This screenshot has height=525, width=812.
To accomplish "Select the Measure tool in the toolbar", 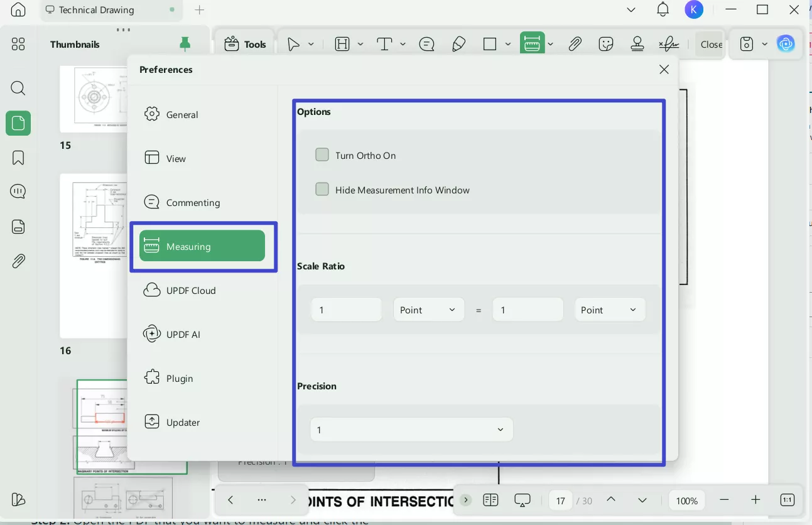I will pos(532,43).
